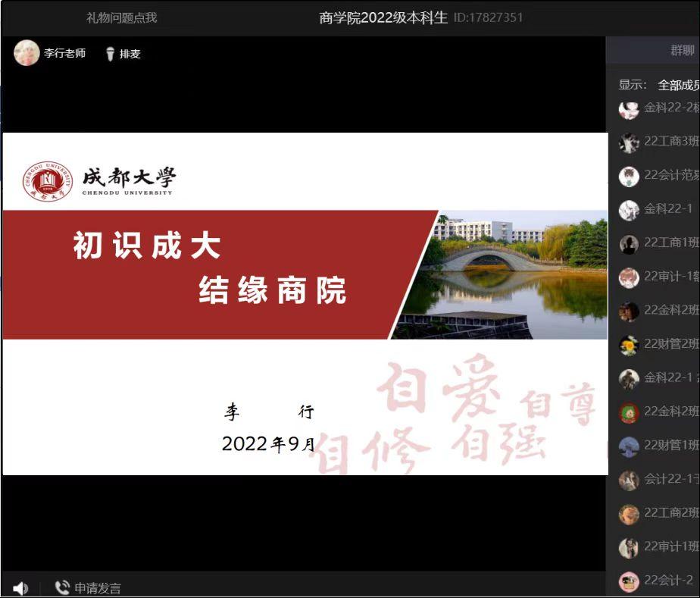Click the 申请发言 phone icon
This screenshot has width=700, height=598.
click(x=62, y=587)
